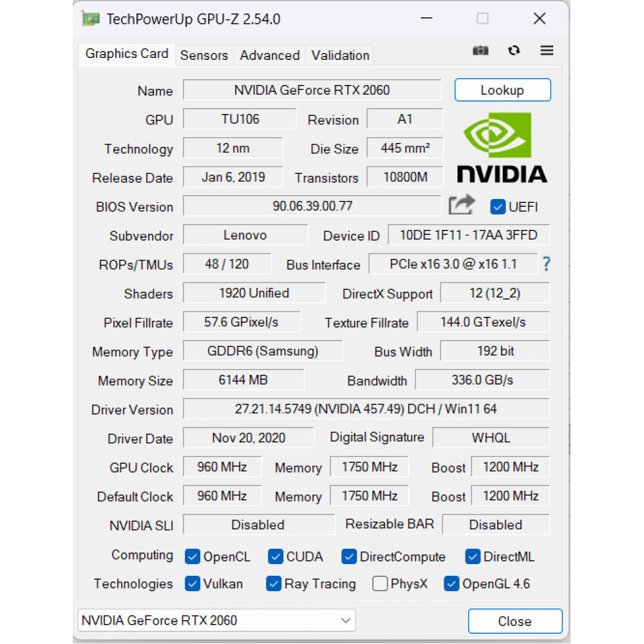Switch to the Advanced tab
644x644 pixels.
point(269,55)
